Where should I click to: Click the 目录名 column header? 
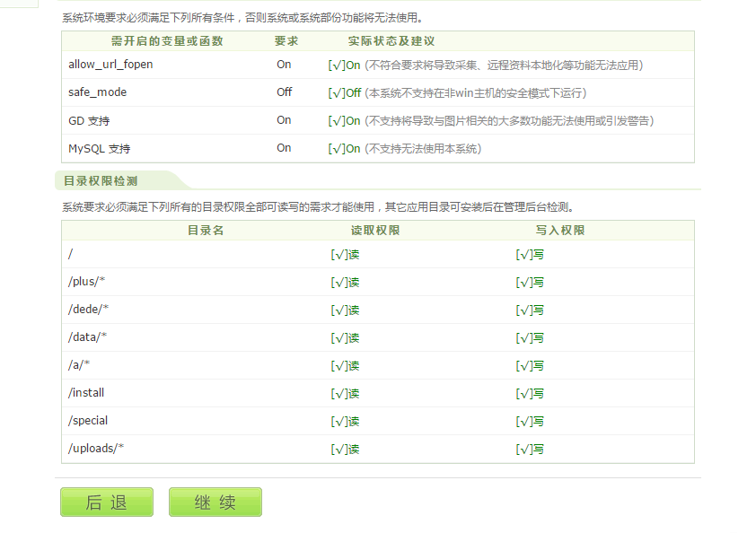click(204, 230)
